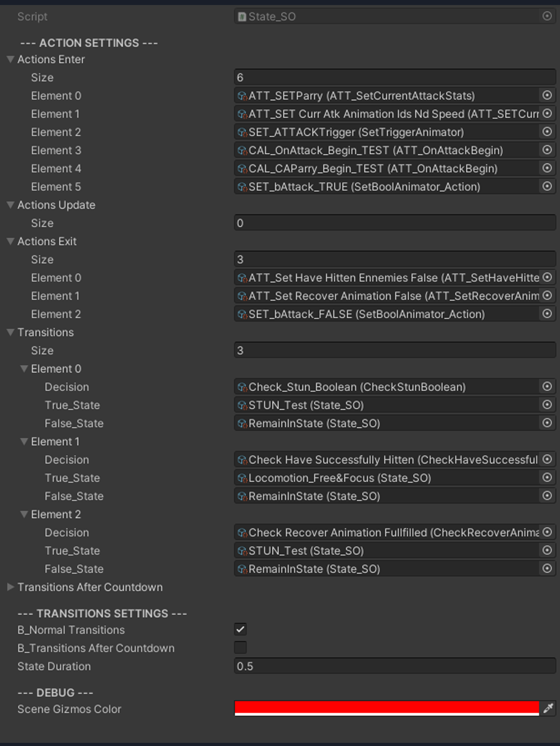
Task: Disable the B_Normal Transitions checkbox
Action: point(240,630)
